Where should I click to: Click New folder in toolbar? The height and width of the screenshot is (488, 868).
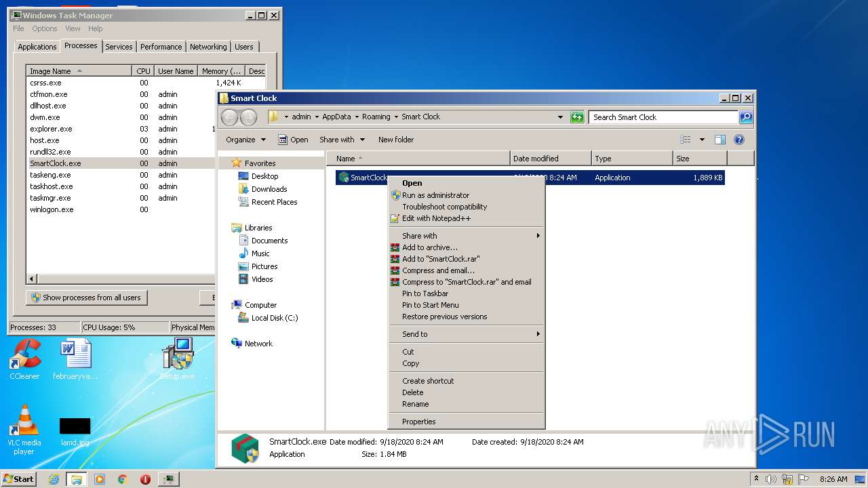pos(396,140)
